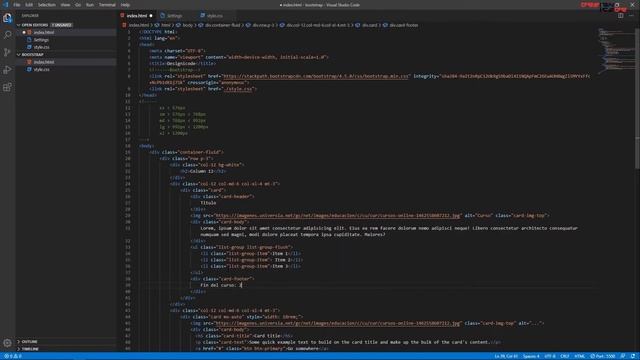This screenshot has width=640, height=360.
Task: Click the Designicode title text on line 6
Action: tap(182, 64)
